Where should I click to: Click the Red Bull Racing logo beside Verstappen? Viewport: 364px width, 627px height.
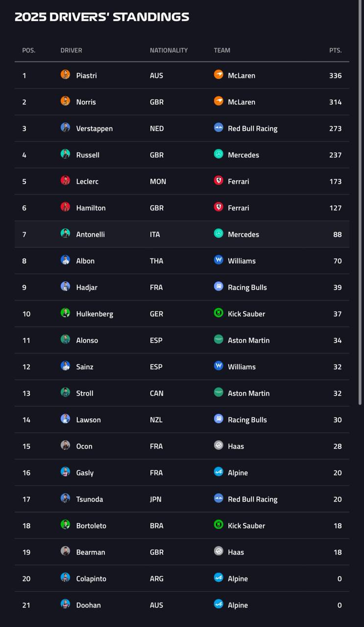(x=218, y=127)
